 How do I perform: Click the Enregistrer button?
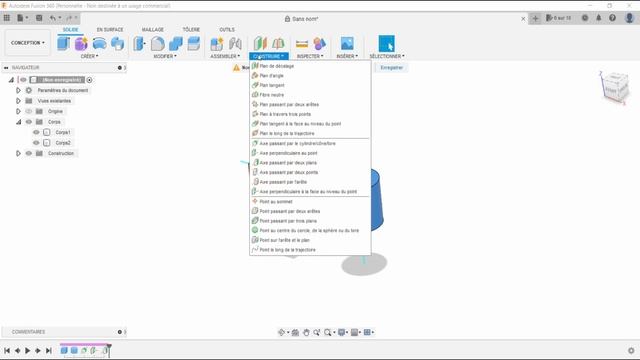[x=391, y=68]
